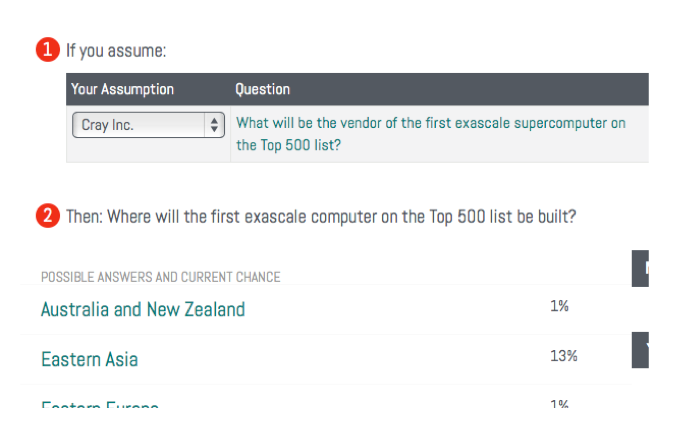Select the Eastern Asia answer
The height and width of the screenshot is (429, 686).
pyautogui.click(x=90, y=359)
